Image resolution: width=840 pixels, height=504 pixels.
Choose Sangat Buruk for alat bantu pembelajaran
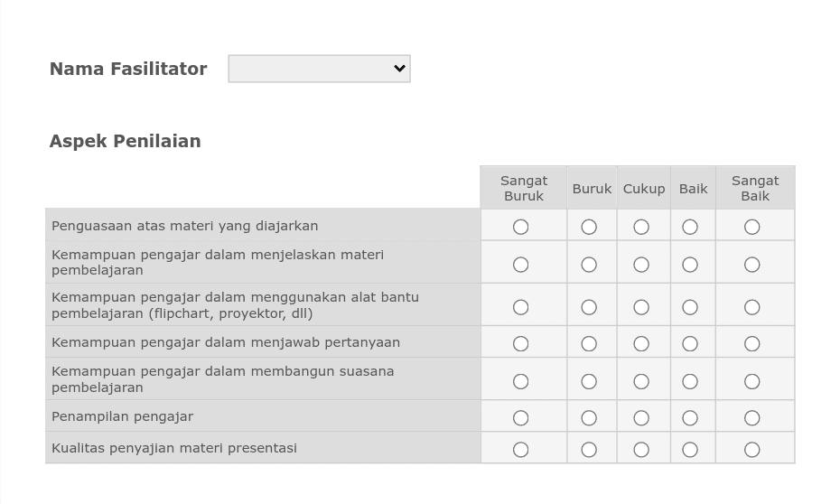(520, 307)
